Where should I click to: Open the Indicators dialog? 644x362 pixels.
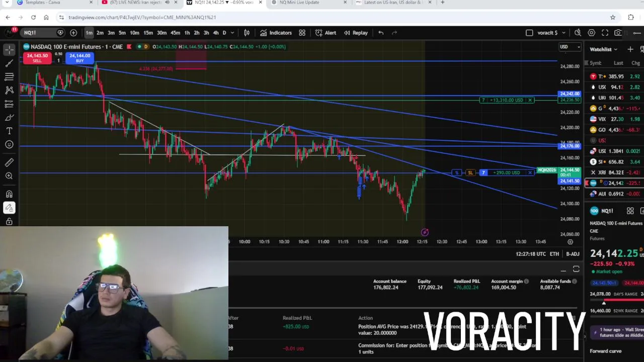coord(276,33)
